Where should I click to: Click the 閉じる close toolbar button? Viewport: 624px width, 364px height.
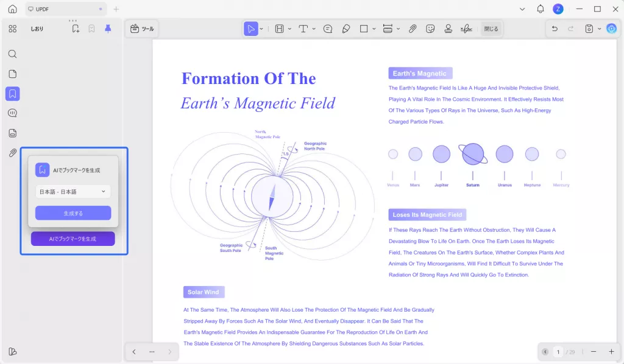pyautogui.click(x=491, y=29)
